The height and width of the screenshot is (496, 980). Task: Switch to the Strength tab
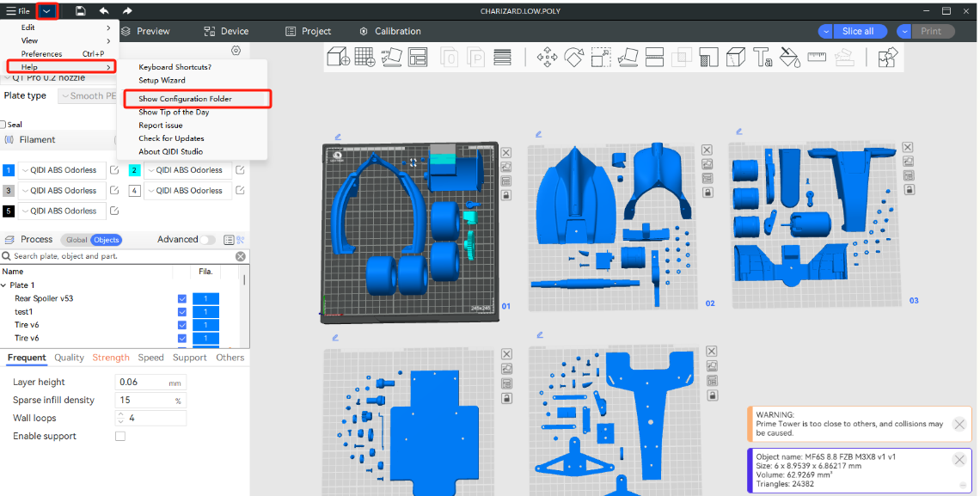click(x=111, y=358)
